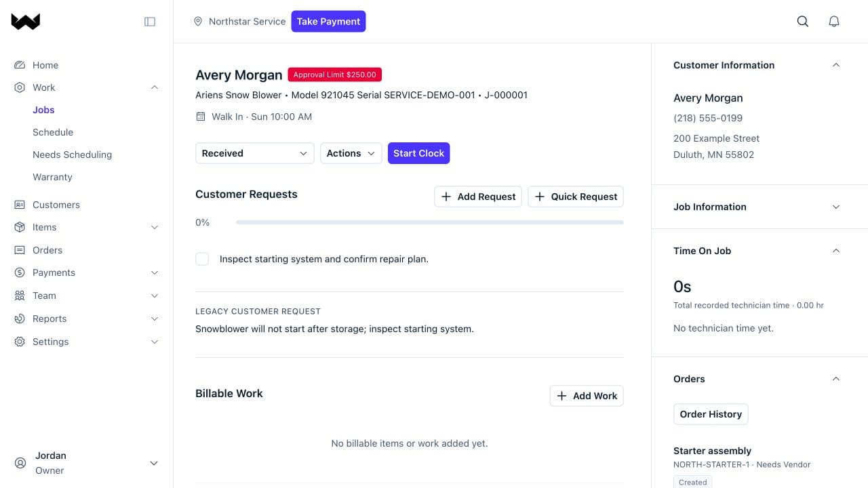Click the Start Clock button
Viewport: 868px width, 488px height.
[419, 153]
